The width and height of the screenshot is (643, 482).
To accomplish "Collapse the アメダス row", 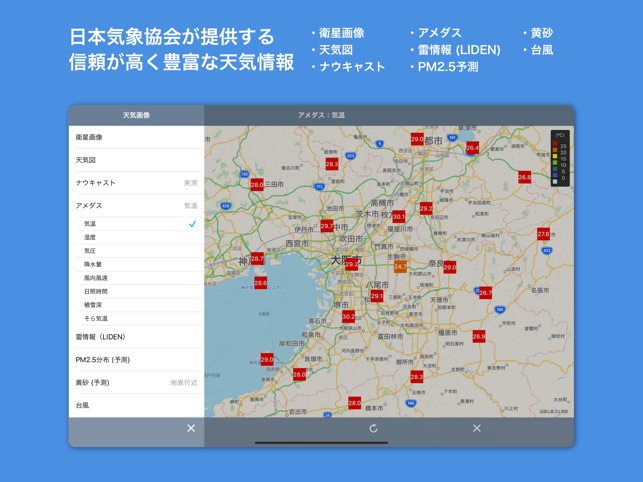I will 136,206.
